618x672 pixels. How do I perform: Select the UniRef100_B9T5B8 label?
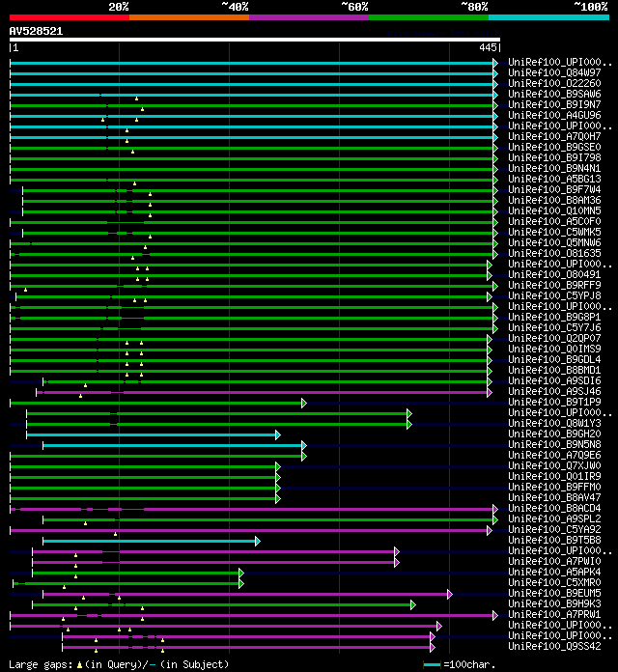[554, 540]
